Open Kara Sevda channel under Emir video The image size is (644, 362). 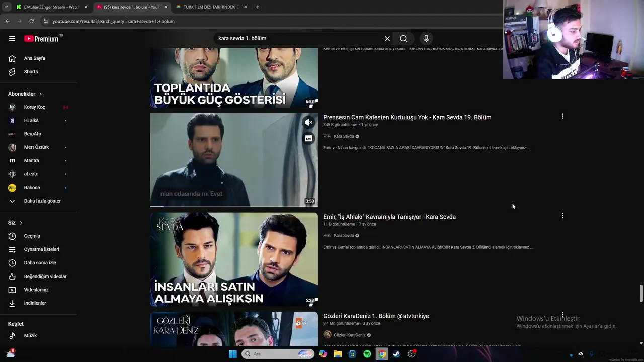pyautogui.click(x=344, y=236)
